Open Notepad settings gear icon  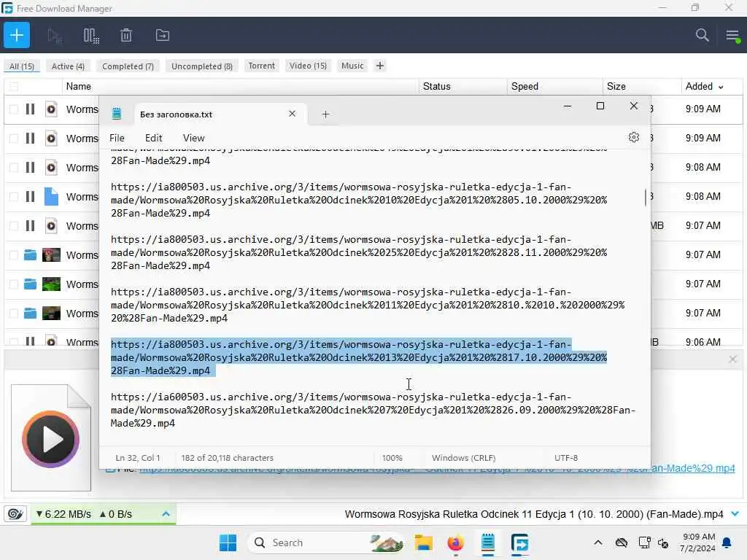634,138
